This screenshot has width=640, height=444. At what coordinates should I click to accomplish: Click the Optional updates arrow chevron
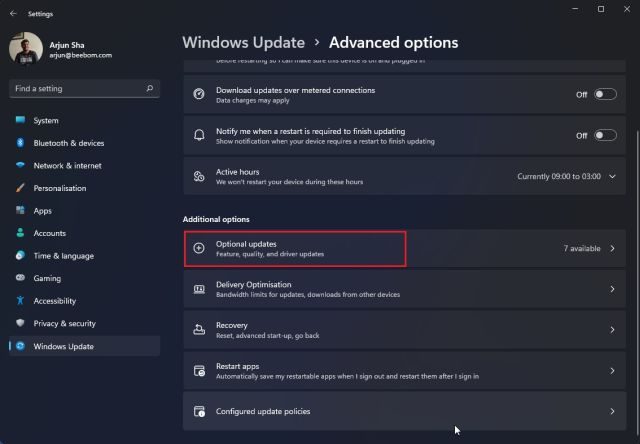click(612, 248)
